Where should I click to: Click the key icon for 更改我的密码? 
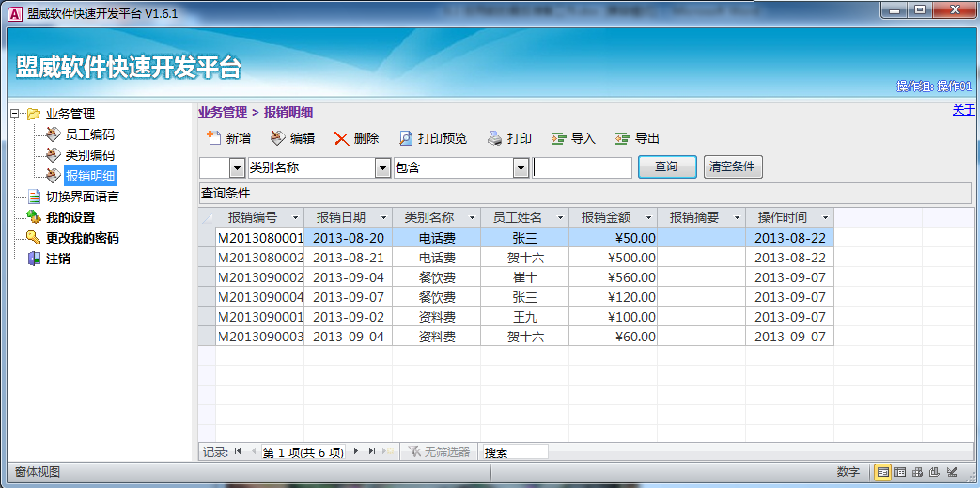pyautogui.click(x=34, y=238)
